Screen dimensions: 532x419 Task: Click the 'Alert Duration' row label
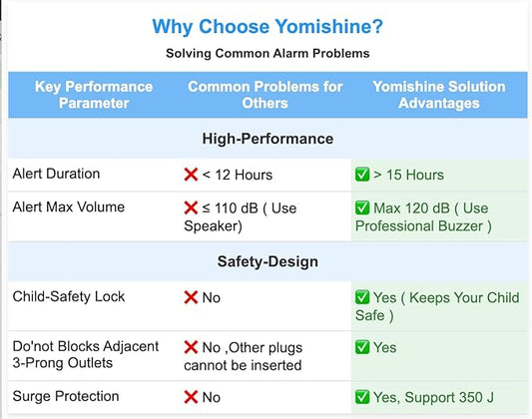(56, 174)
